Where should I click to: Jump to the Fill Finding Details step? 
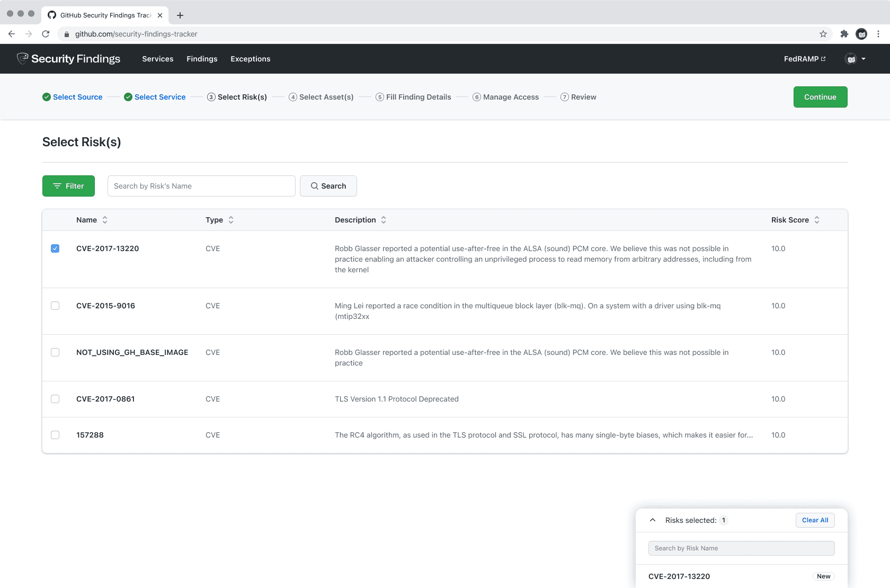point(413,97)
